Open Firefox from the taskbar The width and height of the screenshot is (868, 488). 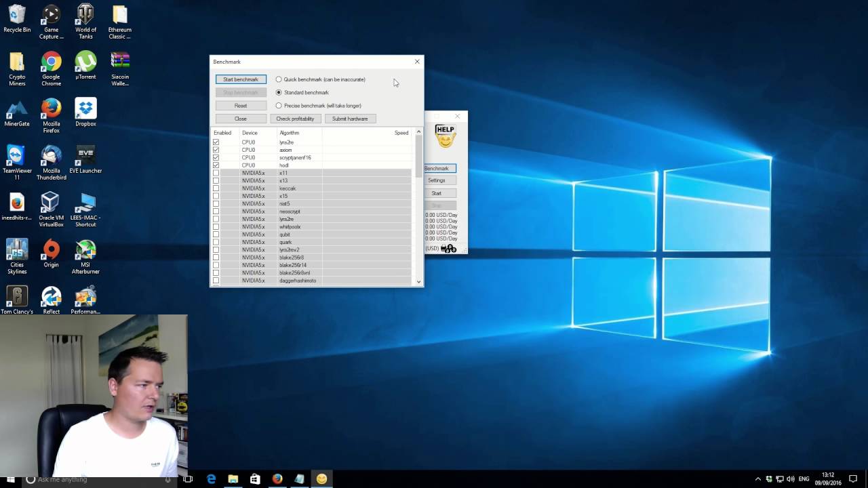click(x=277, y=479)
